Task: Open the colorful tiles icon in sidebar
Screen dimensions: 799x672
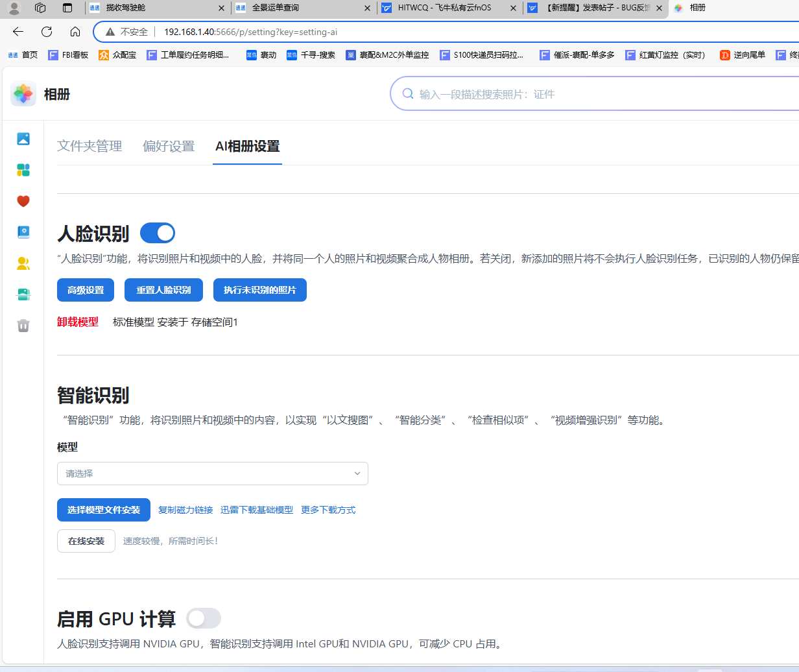Action: coord(23,170)
